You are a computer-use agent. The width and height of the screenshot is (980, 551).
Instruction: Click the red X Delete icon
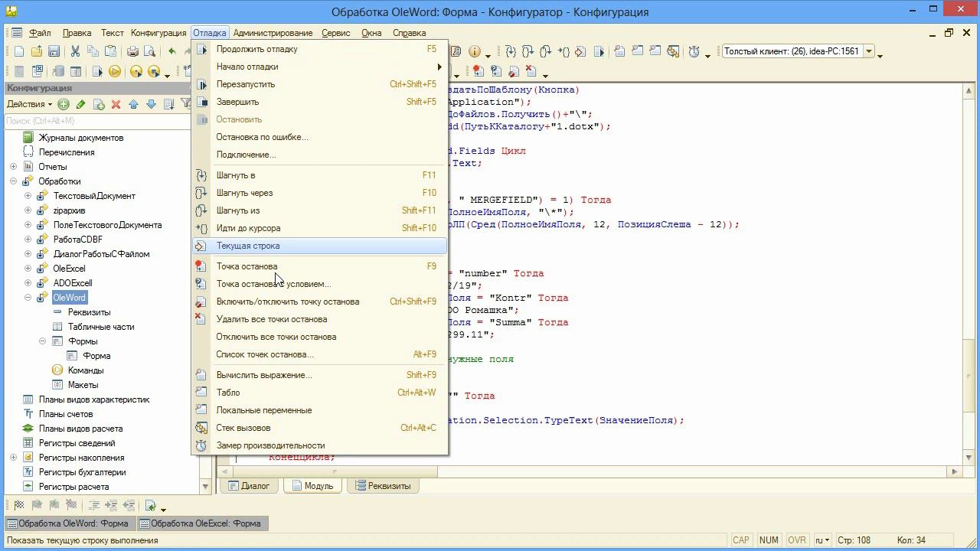[x=116, y=104]
